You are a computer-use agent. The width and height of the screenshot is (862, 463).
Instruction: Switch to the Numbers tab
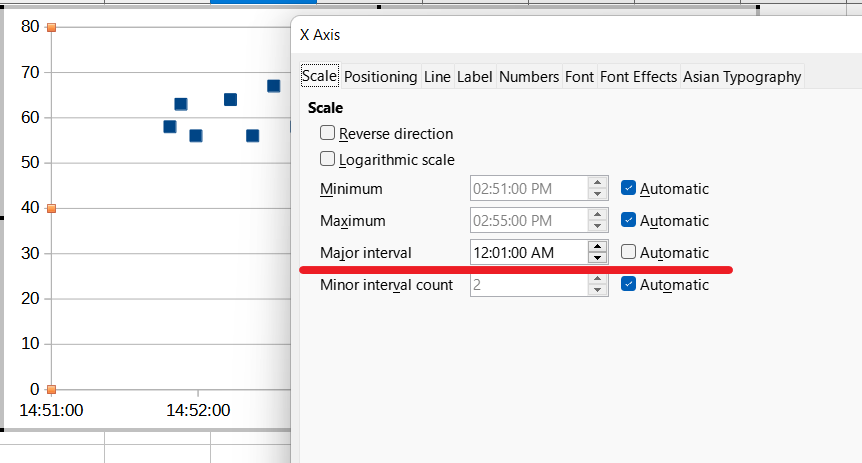(x=529, y=76)
